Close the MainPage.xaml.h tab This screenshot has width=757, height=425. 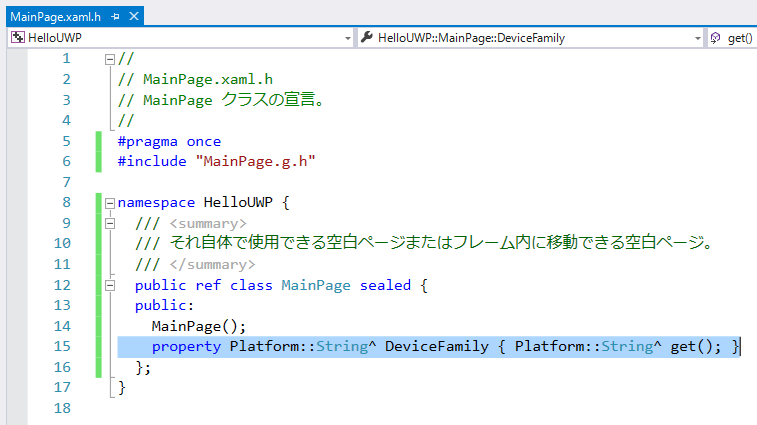coord(134,16)
